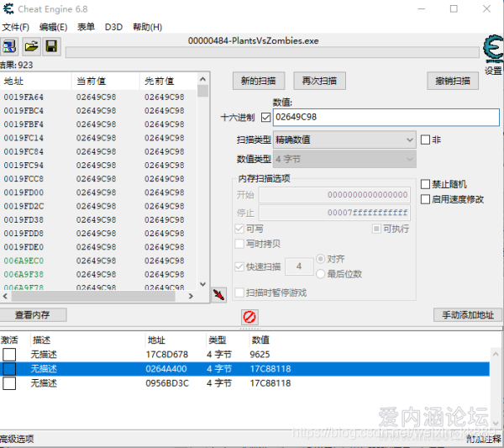
Task: Open the 扫描类型 scan type dropdown
Action: (344, 140)
